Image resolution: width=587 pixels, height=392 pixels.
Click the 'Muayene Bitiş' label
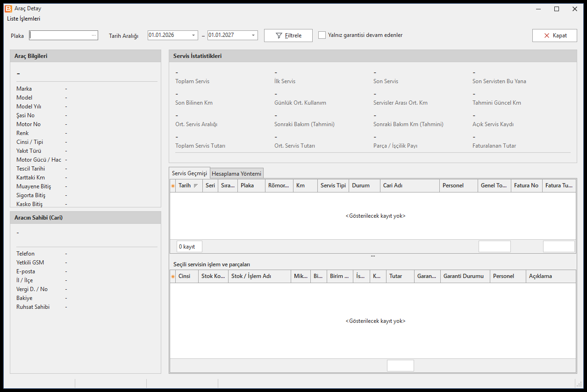click(34, 186)
